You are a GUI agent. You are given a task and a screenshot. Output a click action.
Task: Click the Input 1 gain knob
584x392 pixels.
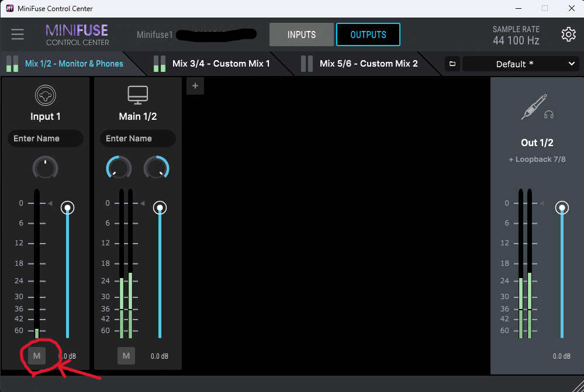(45, 167)
